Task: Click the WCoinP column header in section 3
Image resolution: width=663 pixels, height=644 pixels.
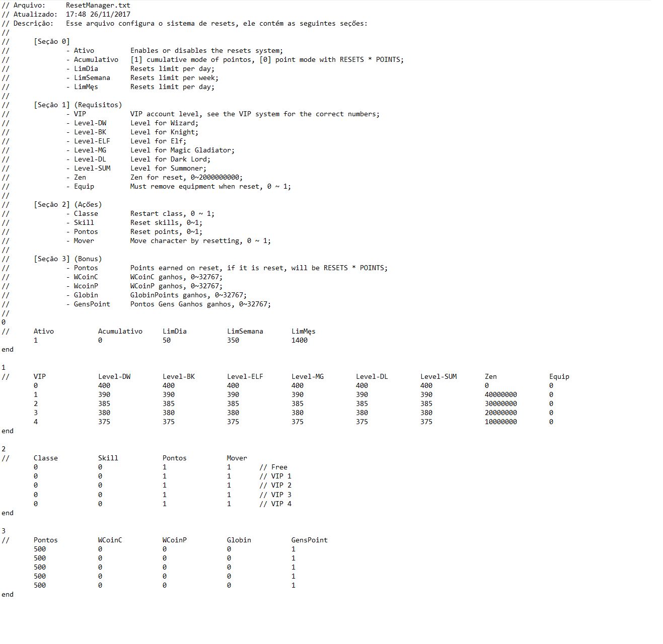Action: (175, 540)
